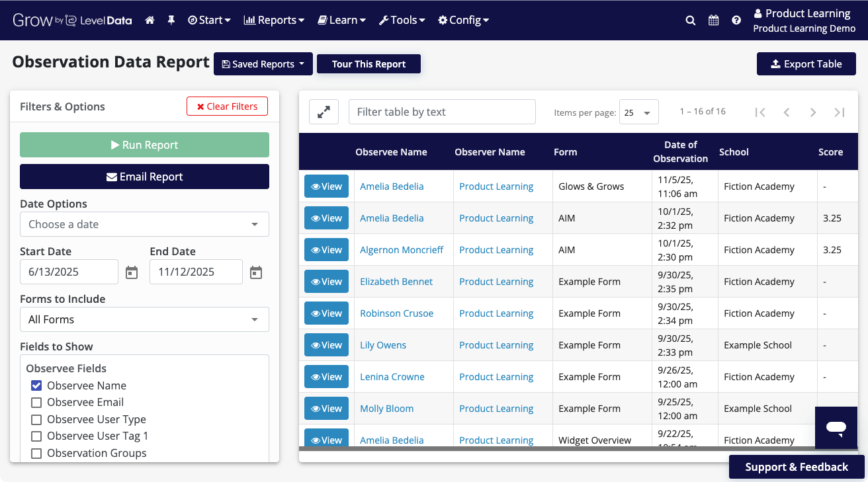View Algernon Moncrieff AIM observation

click(x=326, y=250)
